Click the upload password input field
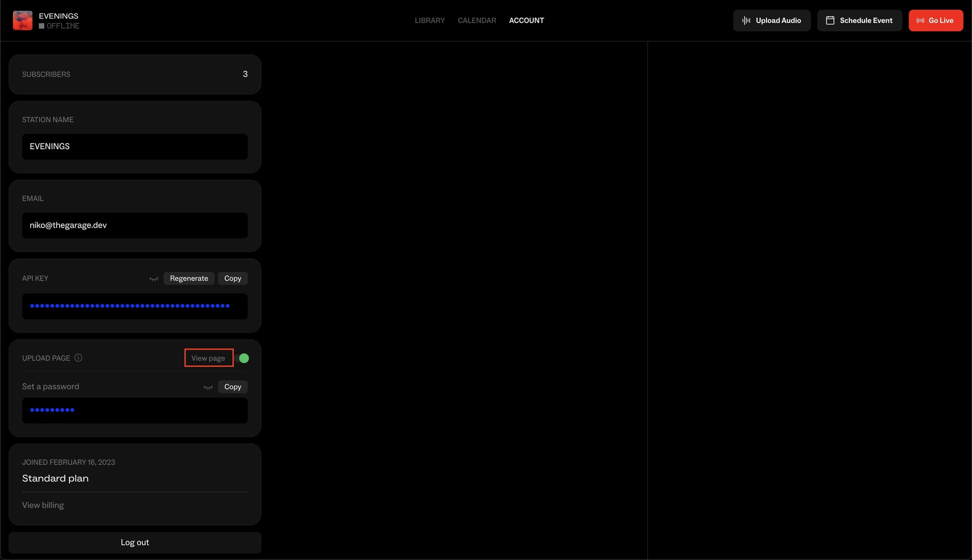This screenshot has width=972, height=560. 135,410
